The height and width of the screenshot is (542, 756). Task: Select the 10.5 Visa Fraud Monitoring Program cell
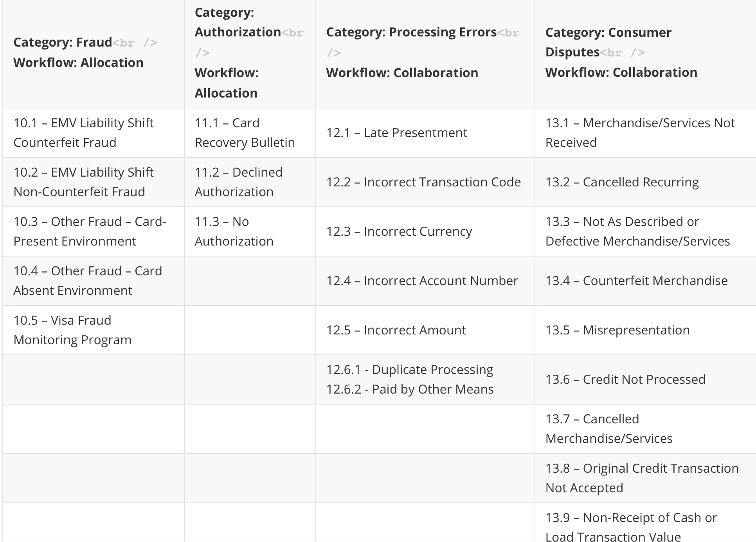click(x=73, y=330)
